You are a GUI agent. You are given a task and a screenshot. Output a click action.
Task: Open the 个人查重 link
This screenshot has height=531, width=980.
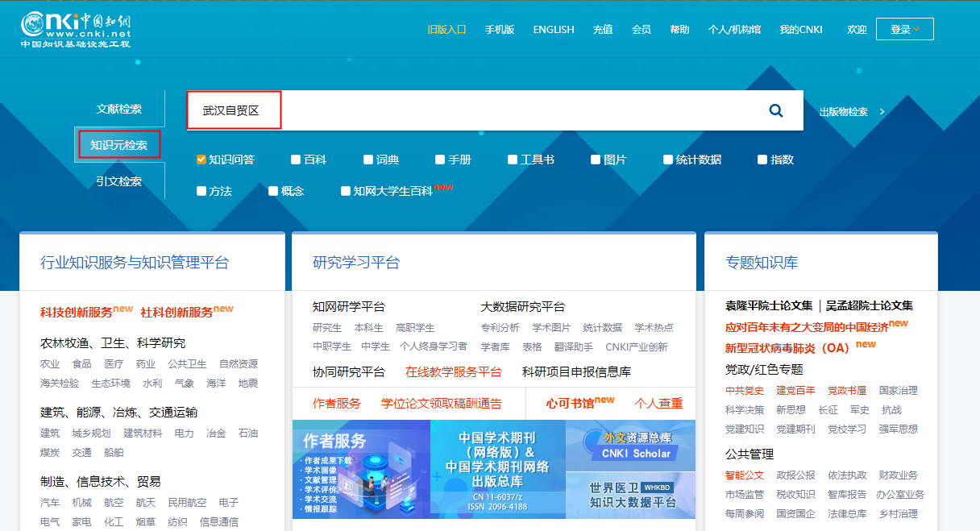tap(658, 403)
